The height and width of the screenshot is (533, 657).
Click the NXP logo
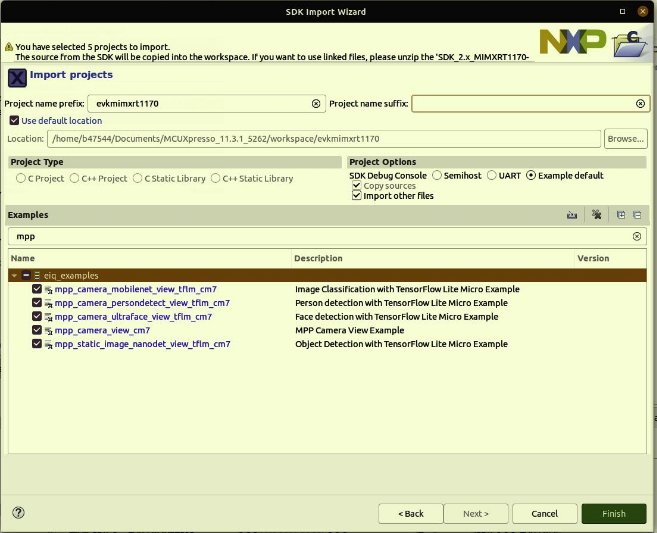[572, 41]
